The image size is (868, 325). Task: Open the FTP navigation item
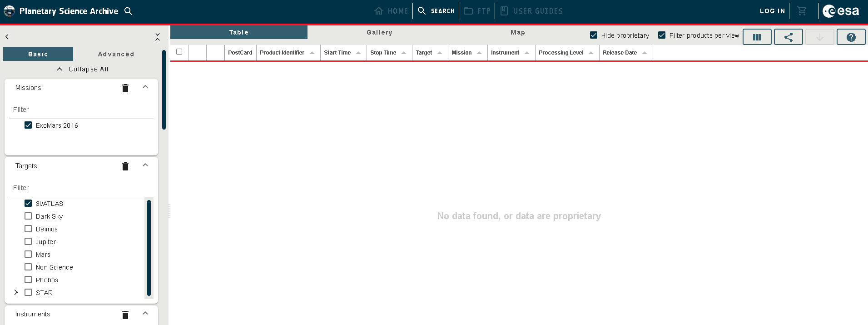477,11
